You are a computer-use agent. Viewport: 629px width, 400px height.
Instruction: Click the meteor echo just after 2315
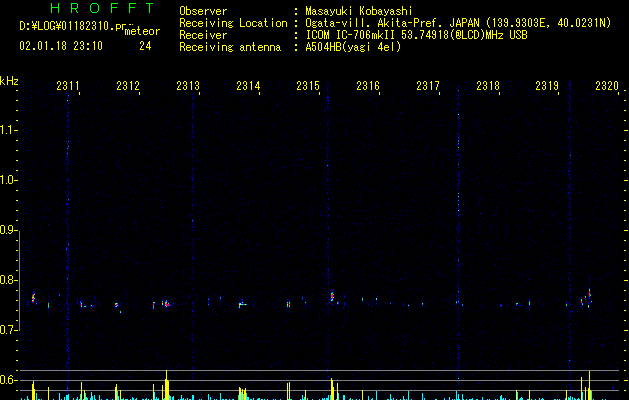click(x=333, y=296)
